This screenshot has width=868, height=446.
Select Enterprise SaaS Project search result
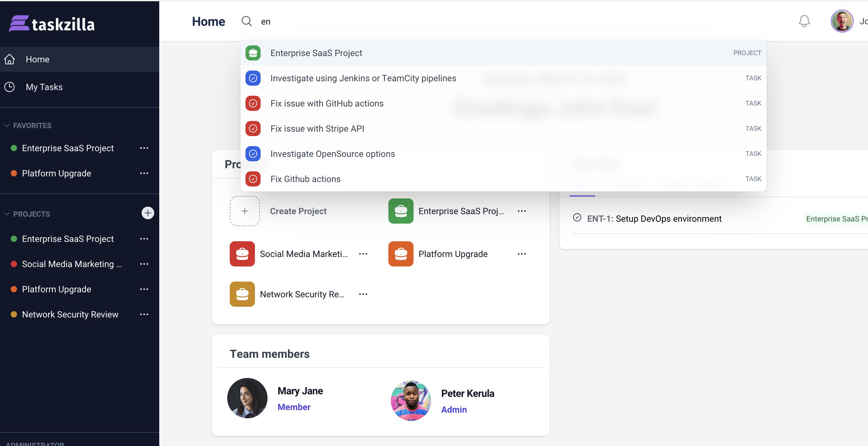pos(316,53)
